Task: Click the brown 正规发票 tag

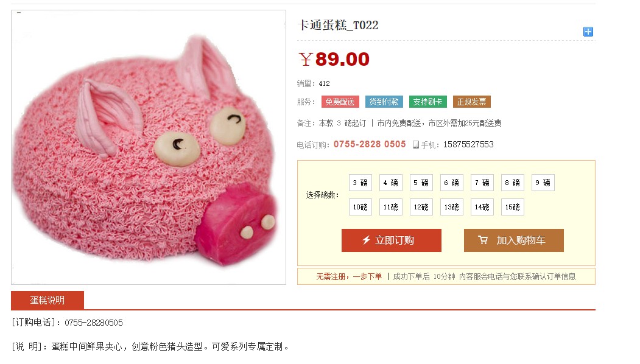Action: point(472,102)
